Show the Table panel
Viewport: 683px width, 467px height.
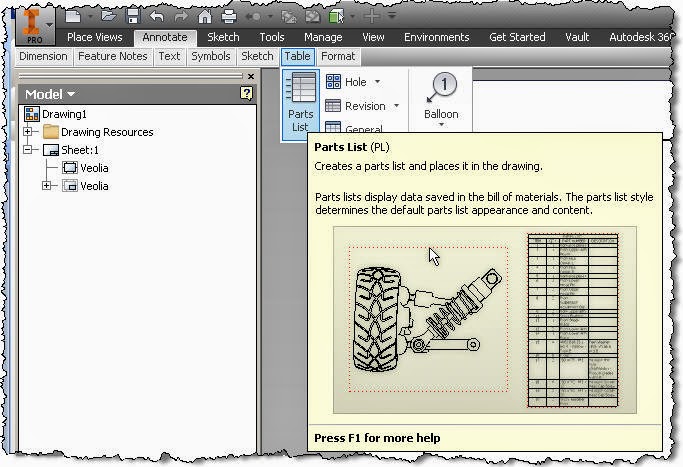[x=298, y=57]
